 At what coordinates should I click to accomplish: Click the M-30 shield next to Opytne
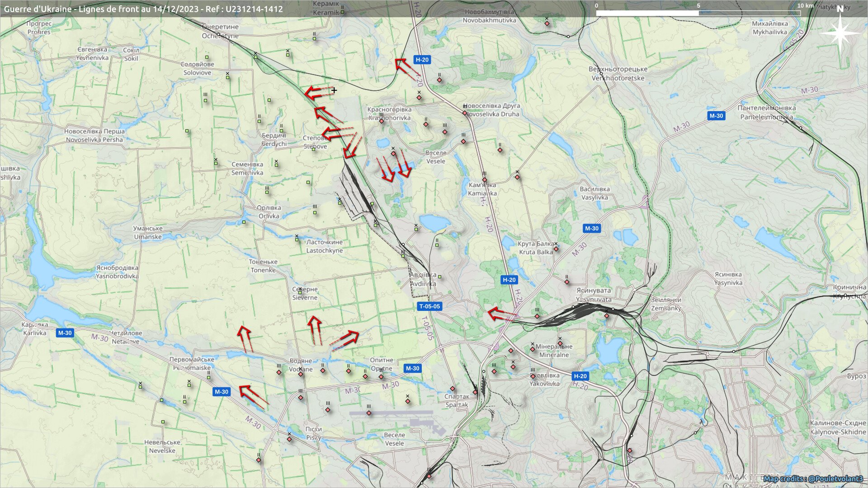click(x=412, y=368)
